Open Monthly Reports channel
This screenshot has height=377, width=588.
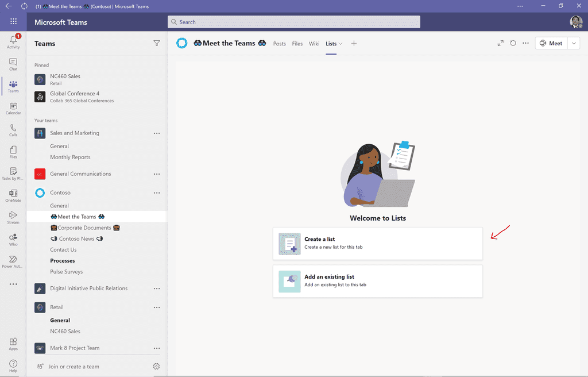pyautogui.click(x=70, y=157)
